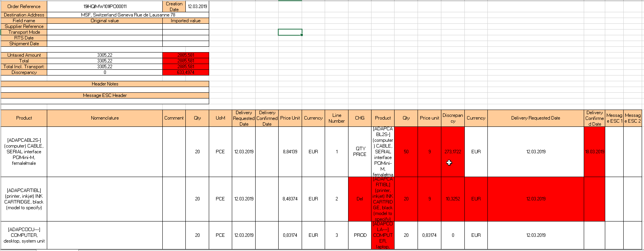The height and width of the screenshot is (251, 644).
Task: Select the "Message ESC 1" column header
Action: pos(614,118)
